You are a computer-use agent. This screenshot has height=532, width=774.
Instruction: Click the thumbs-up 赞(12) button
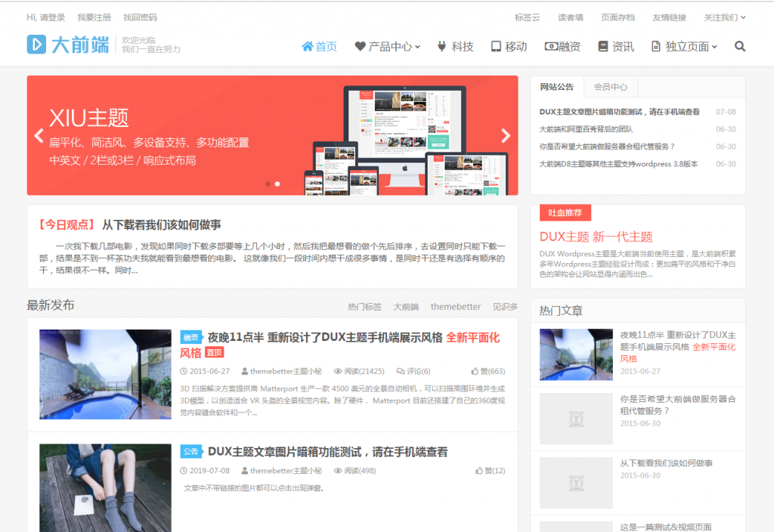point(490,471)
